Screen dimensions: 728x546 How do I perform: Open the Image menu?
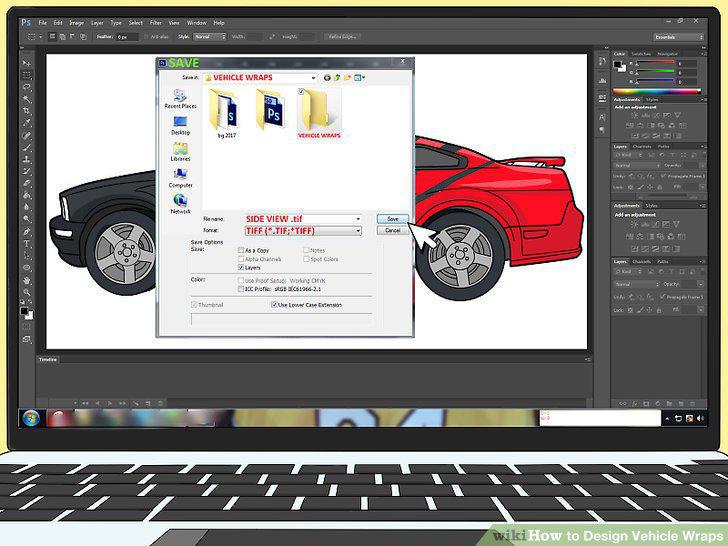pyautogui.click(x=77, y=23)
